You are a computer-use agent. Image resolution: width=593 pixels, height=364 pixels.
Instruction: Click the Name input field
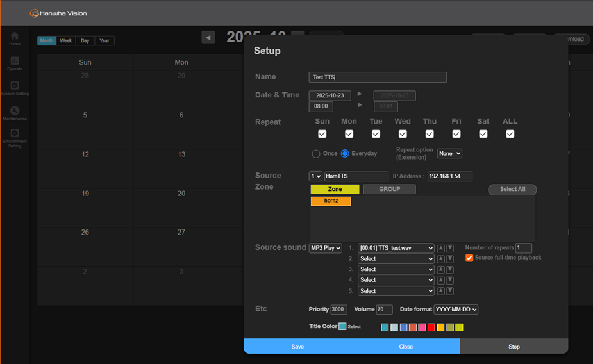pyautogui.click(x=378, y=77)
